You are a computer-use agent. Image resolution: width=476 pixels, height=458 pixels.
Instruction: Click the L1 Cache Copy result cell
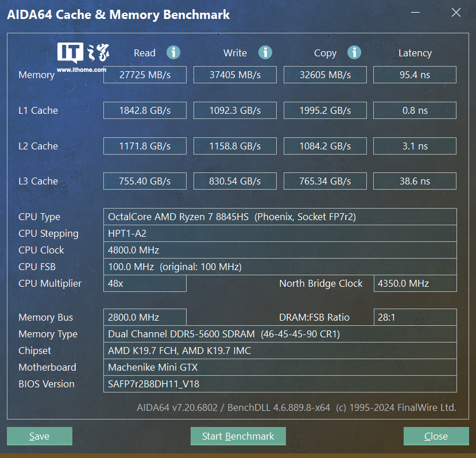click(x=325, y=110)
